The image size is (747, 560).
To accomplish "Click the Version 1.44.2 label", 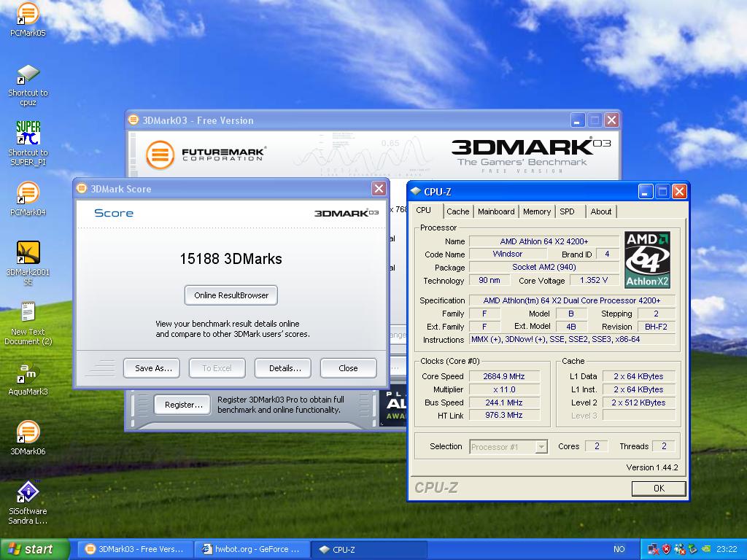I will (x=651, y=467).
